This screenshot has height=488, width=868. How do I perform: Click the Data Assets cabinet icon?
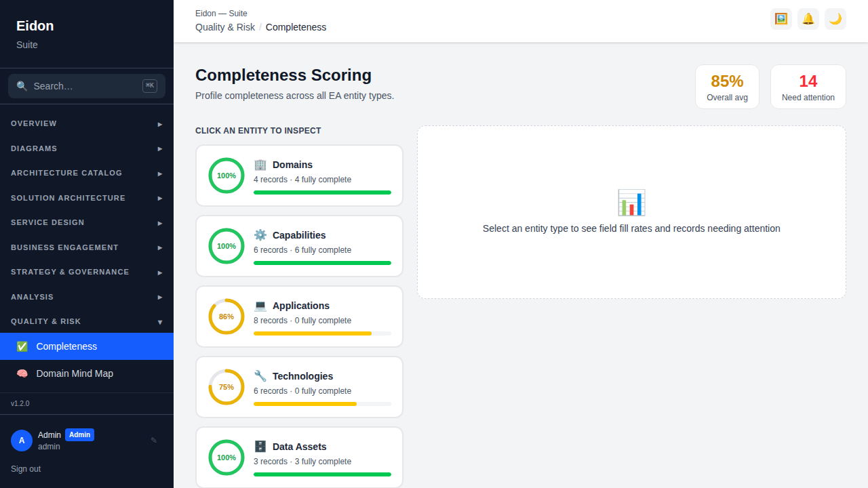pos(260,447)
